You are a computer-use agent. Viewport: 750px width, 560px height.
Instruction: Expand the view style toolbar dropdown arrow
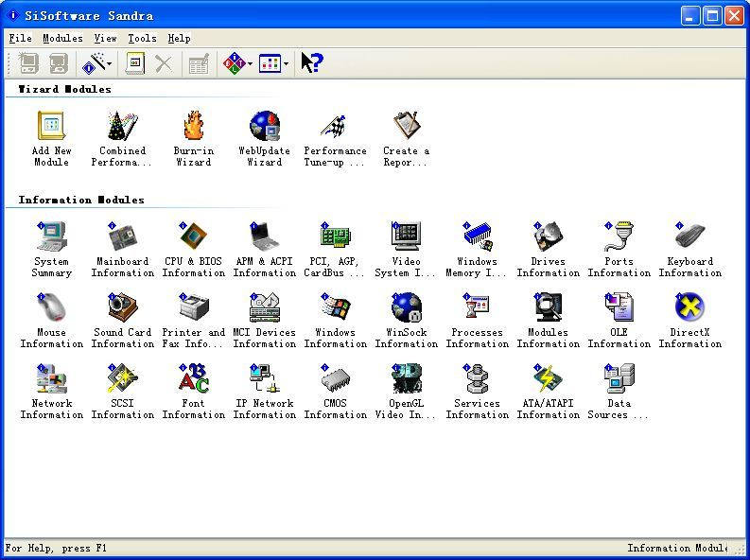coord(286,64)
